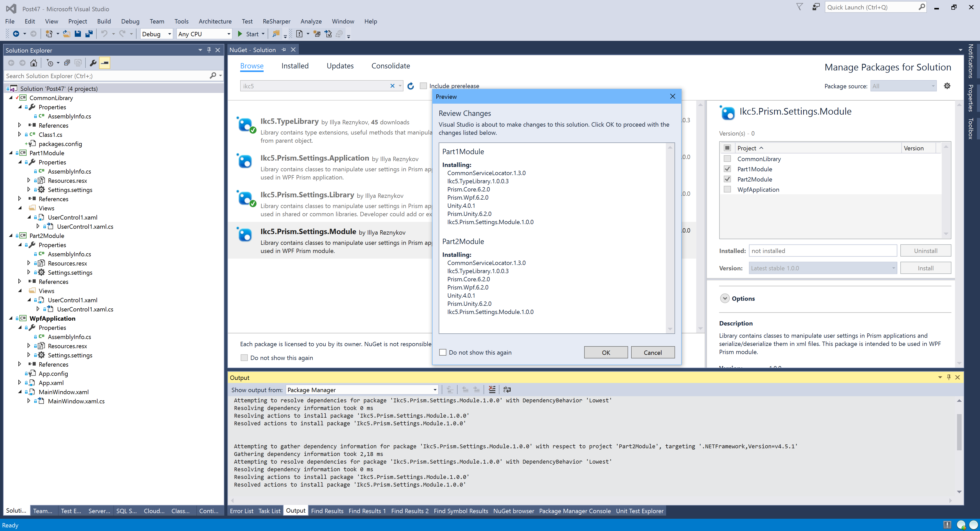
Task: Collapse All items in Solution Explorer
Action: coord(67,63)
